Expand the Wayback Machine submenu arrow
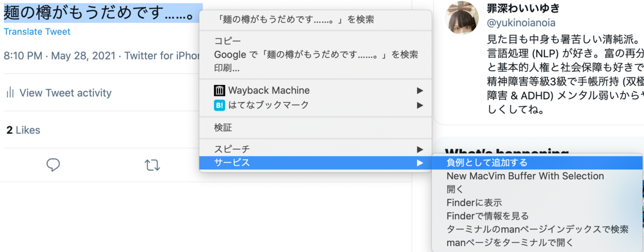644x252 pixels. (x=420, y=90)
